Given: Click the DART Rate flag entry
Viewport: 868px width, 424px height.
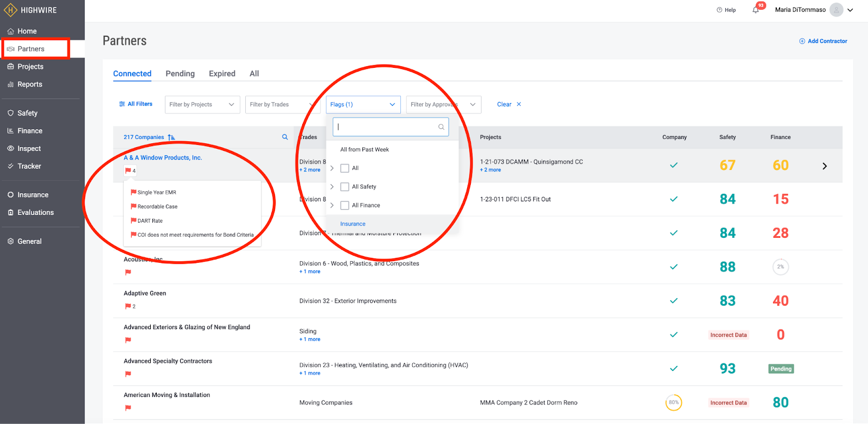Looking at the screenshot, I should pos(146,220).
